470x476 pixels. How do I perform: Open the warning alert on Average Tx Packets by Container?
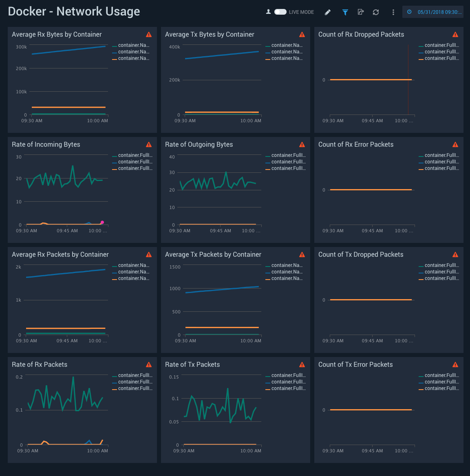(x=302, y=254)
